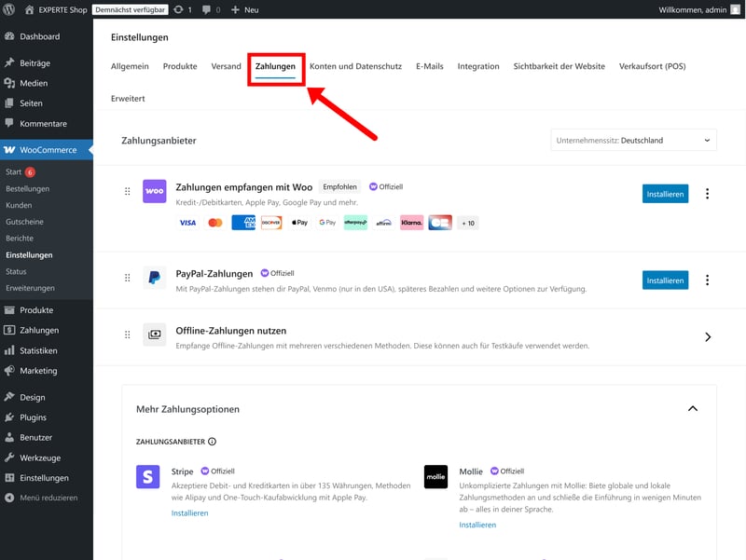This screenshot has height=560, width=746.
Task: Open three-dot menu for Zahlungen empfangen mit Woo
Action: pos(707,194)
